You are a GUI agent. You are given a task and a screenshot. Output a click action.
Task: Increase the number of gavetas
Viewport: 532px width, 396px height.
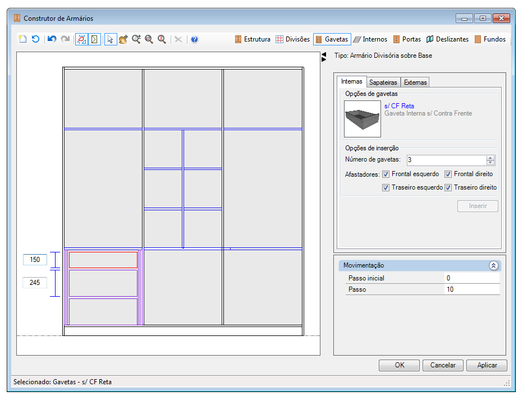pos(490,158)
